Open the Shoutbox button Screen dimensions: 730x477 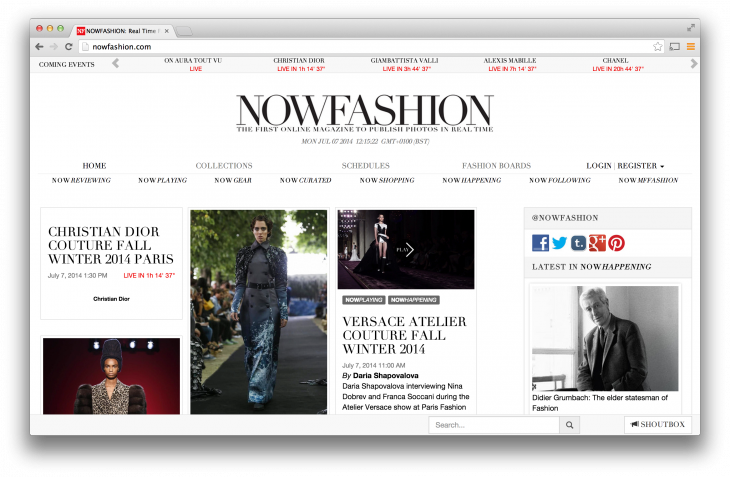click(x=657, y=425)
